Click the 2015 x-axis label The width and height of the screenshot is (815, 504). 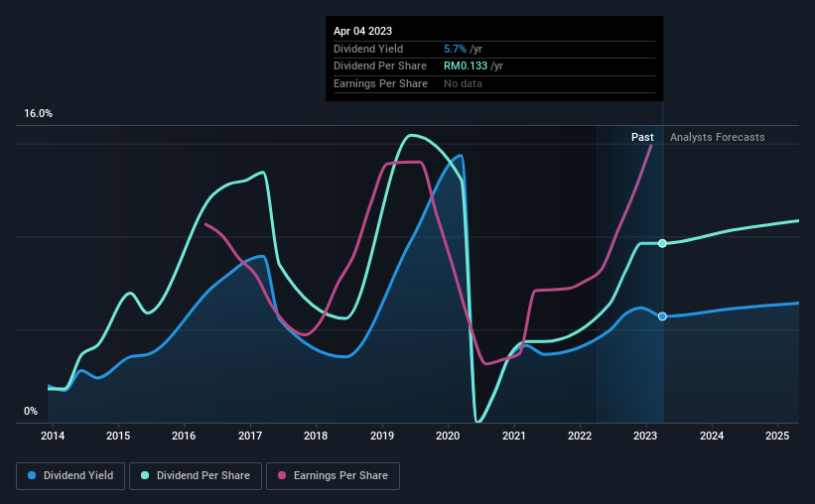click(x=118, y=436)
